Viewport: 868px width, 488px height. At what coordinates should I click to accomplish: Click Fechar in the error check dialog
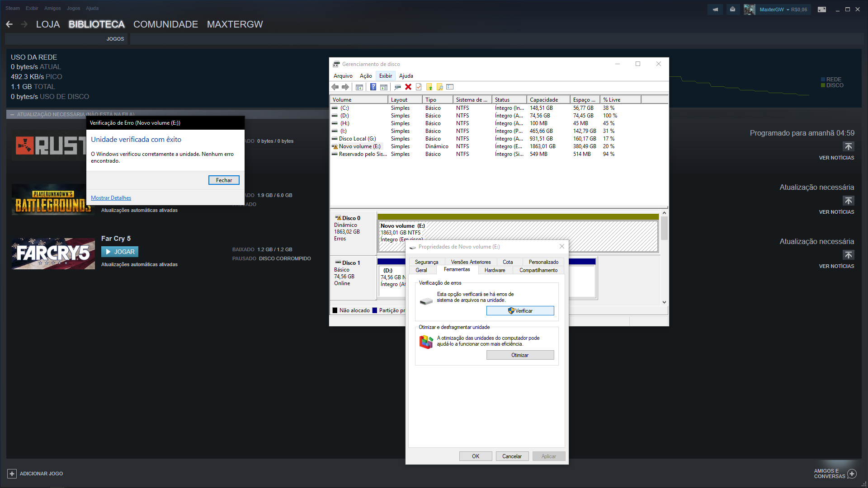pyautogui.click(x=224, y=180)
